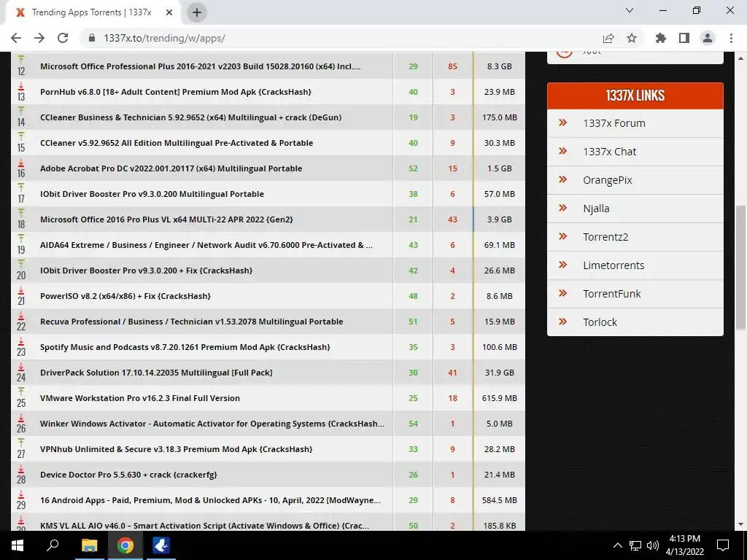Open the 1337x Chat link

click(609, 152)
